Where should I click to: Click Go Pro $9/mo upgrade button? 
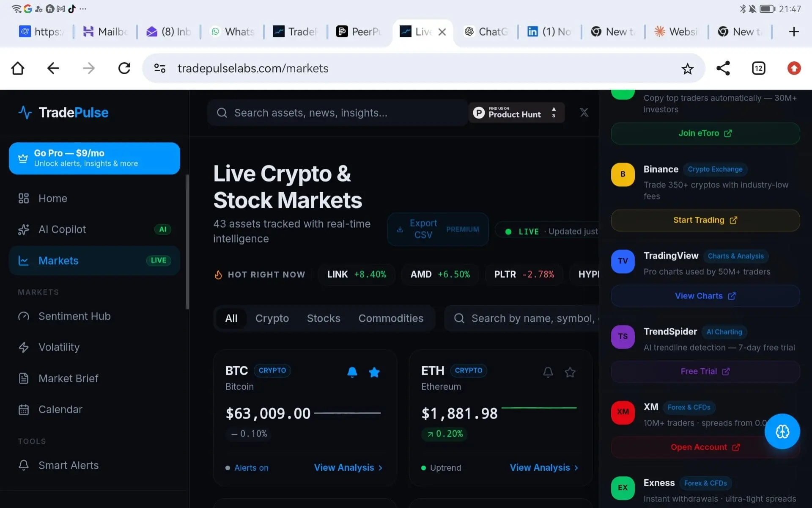[94, 158]
